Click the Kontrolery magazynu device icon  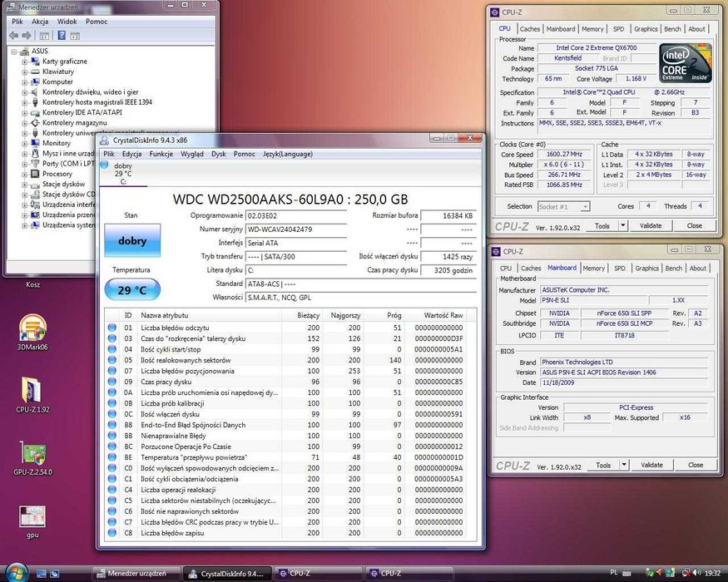(x=35, y=122)
